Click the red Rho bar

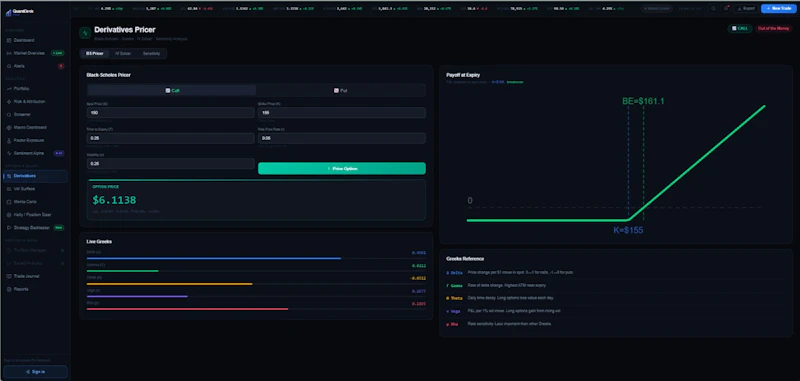click(x=187, y=309)
